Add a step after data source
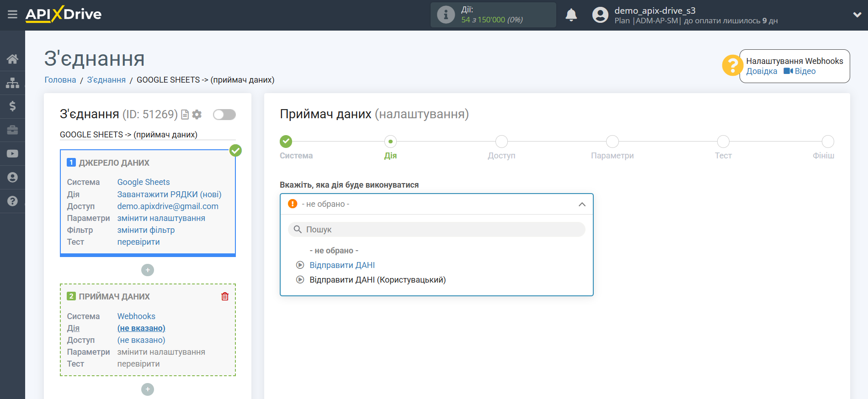The width and height of the screenshot is (868, 399). [x=148, y=270]
